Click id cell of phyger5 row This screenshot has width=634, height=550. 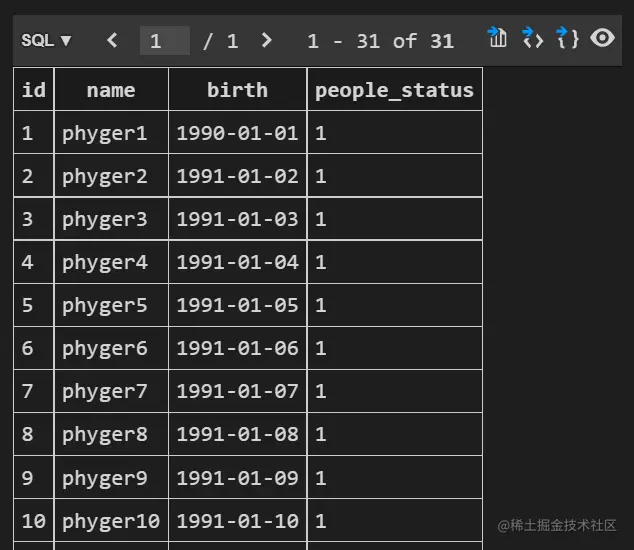tap(34, 305)
